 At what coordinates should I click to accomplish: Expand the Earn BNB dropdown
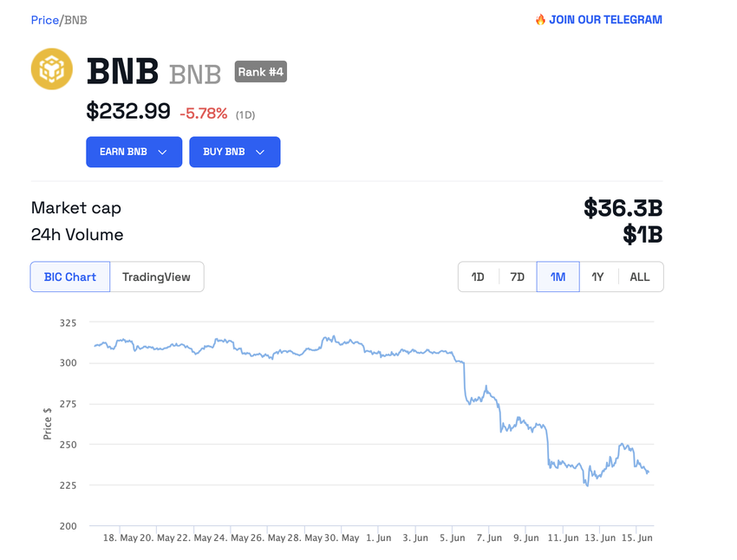(x=134, y=152)
